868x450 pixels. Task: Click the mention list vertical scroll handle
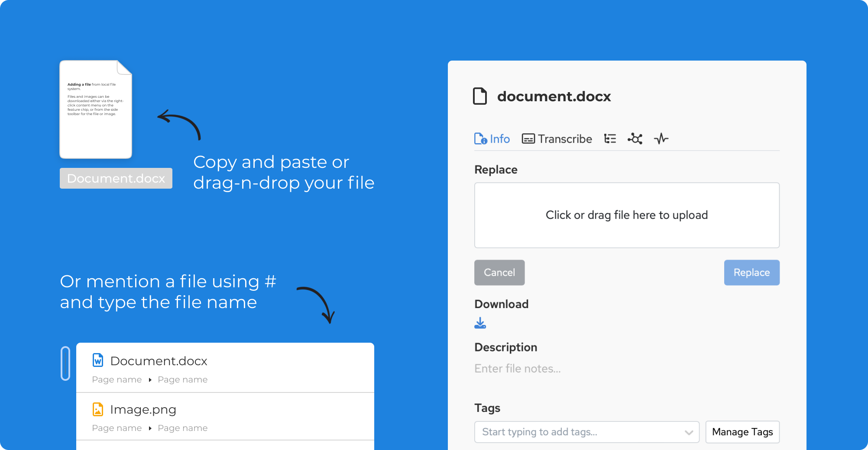pyautogui.click(x=65, y=363)
